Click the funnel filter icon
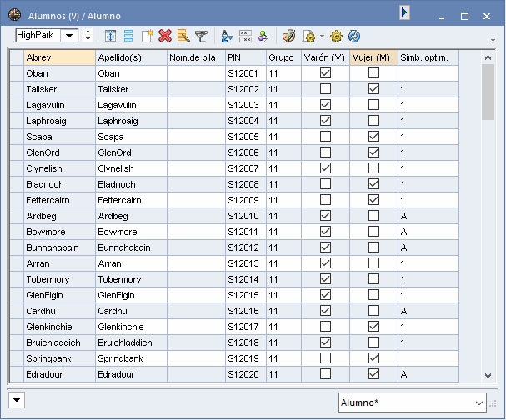This screenshot has height=420, width=506. coord(201,36)
